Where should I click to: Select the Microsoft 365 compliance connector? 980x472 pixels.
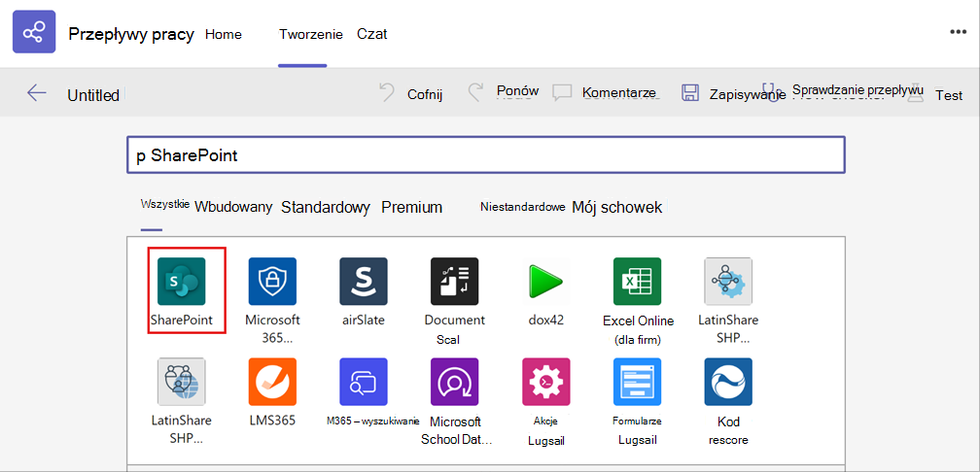click(x=272, y=282)
